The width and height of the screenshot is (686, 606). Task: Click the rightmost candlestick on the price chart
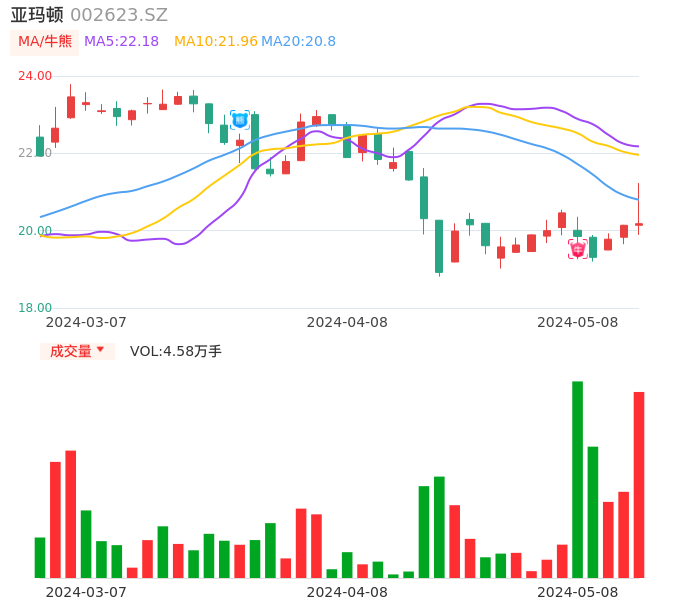click(x=639, y=223)
